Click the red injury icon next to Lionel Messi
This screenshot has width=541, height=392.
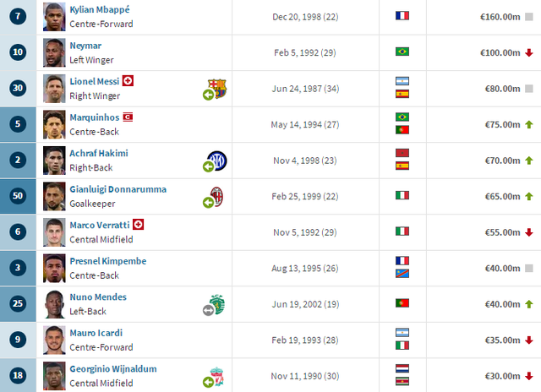pos(128,81)
